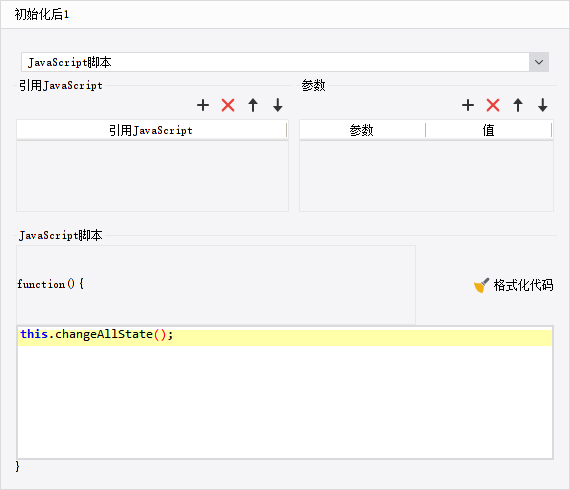Click inside the empty referenced JavaScript list
Viewport: 570px width, 490px height.
pyautogui.click(x=152, y=176)
